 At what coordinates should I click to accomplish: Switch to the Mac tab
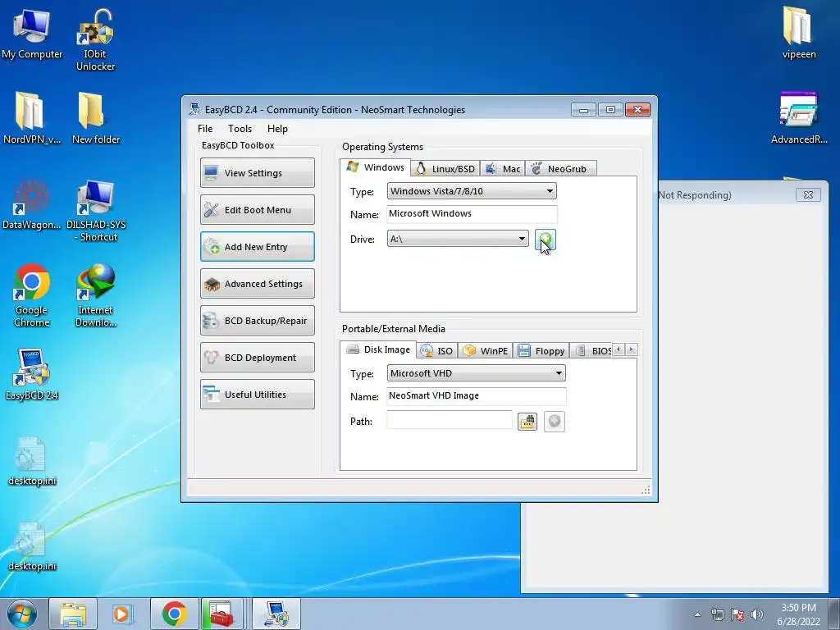point(503,169)
